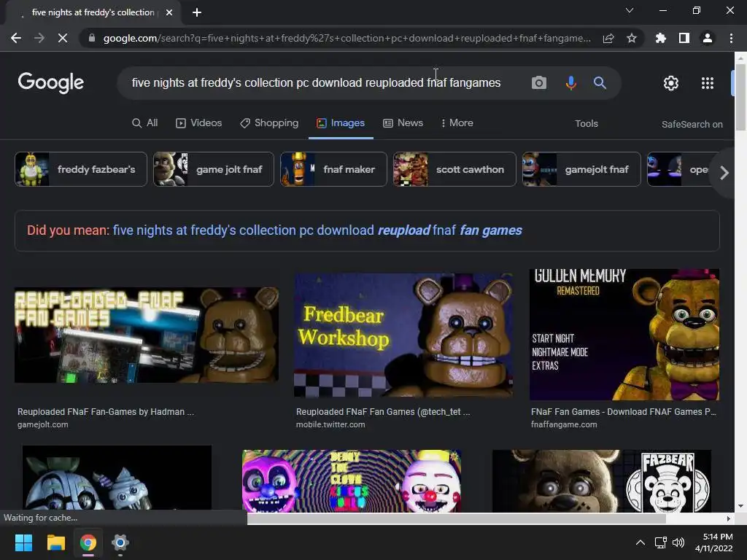
Task: Click the Google logo
Action: pyautogui.click(x=50, y=83)
